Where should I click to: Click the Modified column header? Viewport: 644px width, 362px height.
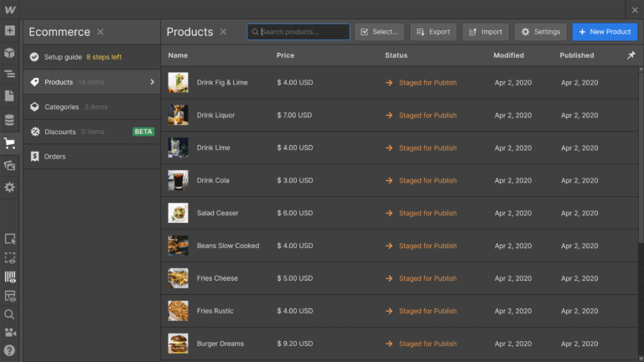tap(508, 55)
